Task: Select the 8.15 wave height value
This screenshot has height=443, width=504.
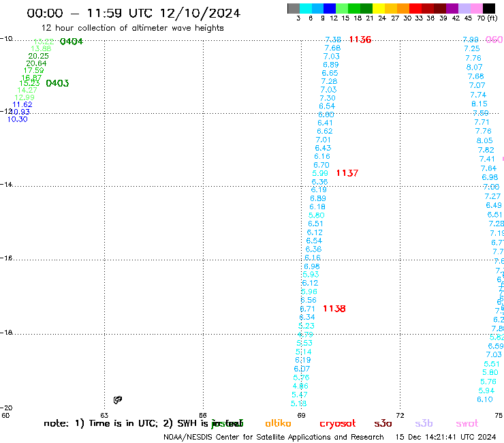Action: [x=479, y=104]
